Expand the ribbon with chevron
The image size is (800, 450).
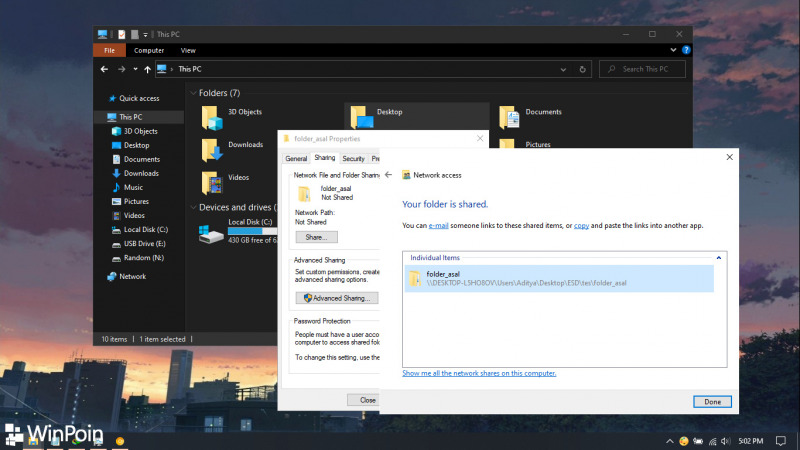pyautogui.click(x=673, y=50)
